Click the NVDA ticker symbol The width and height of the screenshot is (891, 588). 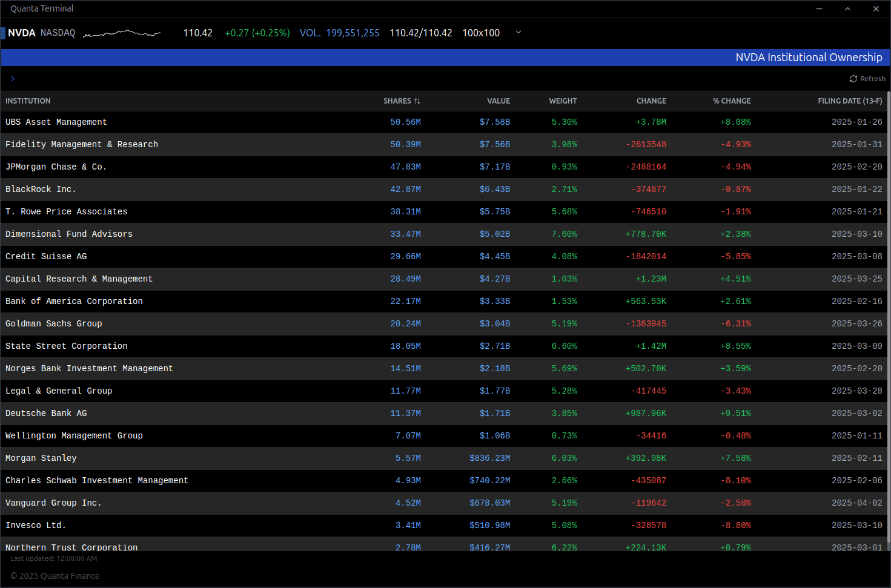coord(22,33)
